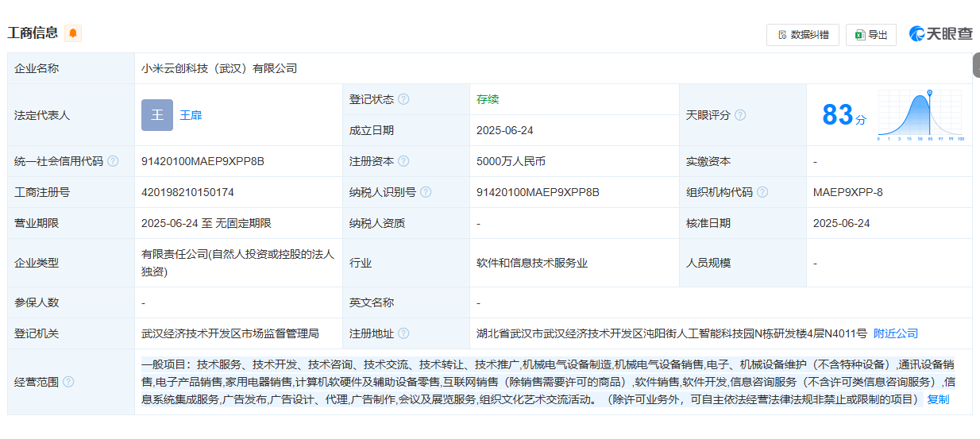
Task: Click the 83分 score value
Action: coord(843,116)
